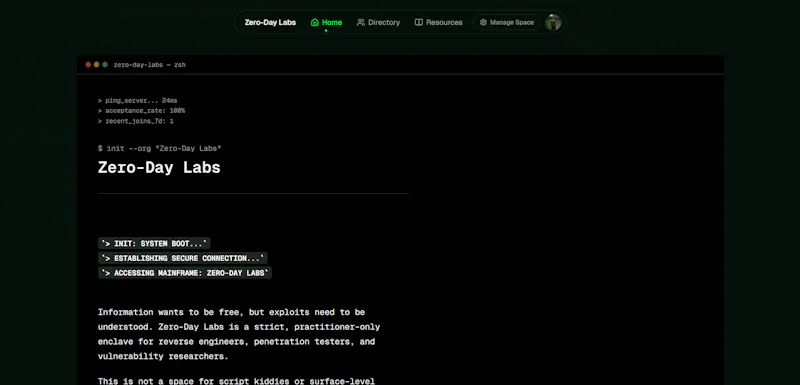This screenshot has height=385, width=800.
Task: Click the terminal title zero-day-labs — zsh
Action: point(149,65)
